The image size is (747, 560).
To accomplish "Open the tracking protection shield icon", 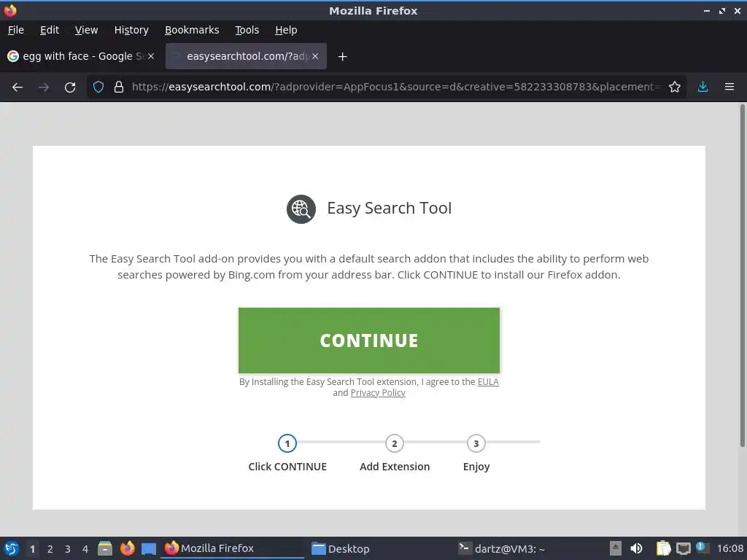I will tap(98, 87).
